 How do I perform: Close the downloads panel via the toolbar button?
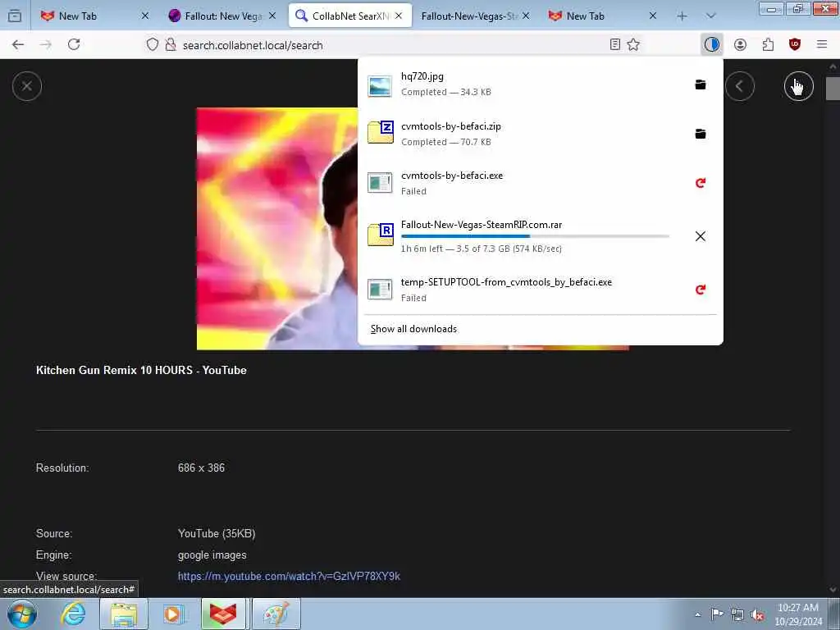[711, 44]
